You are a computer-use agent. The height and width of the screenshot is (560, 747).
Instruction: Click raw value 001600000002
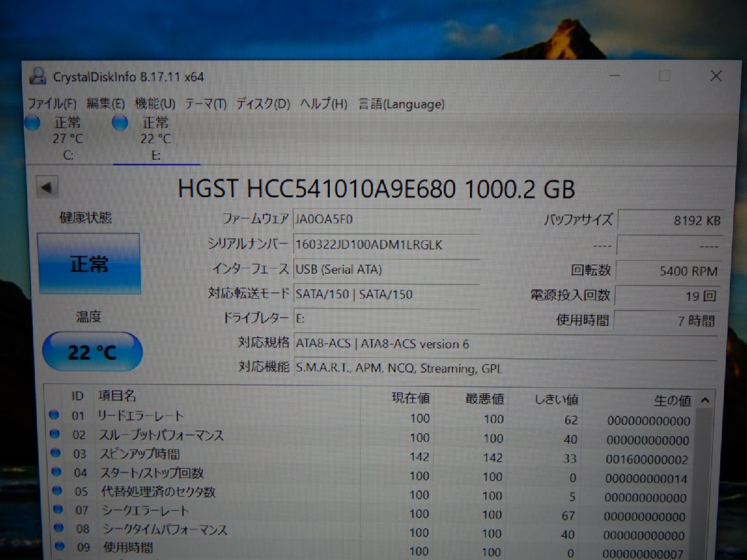click(648, 460)
